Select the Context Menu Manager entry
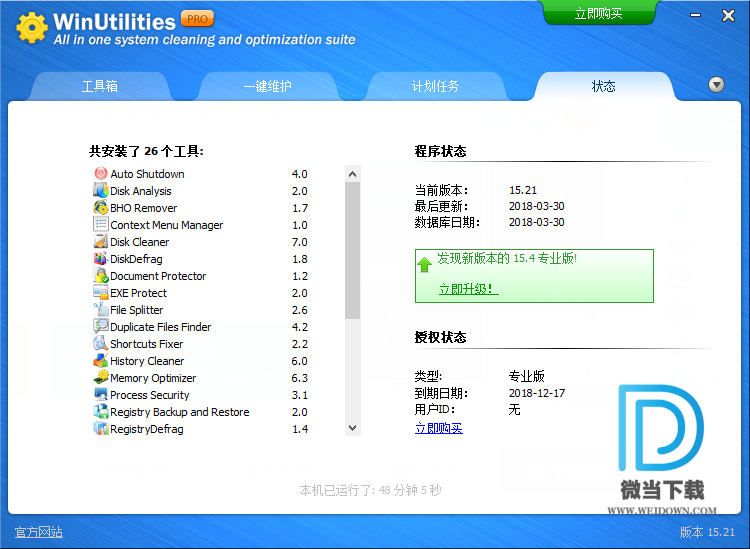750x549 pixels. coord(201,225)
